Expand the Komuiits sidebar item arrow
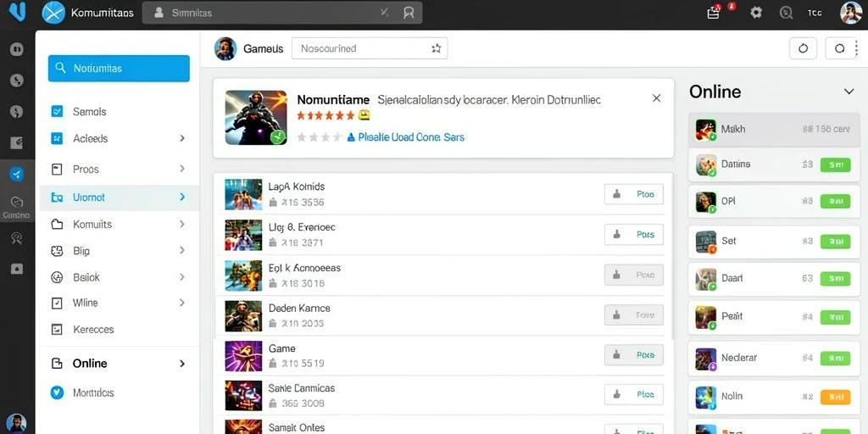 (x=181, y=224)
